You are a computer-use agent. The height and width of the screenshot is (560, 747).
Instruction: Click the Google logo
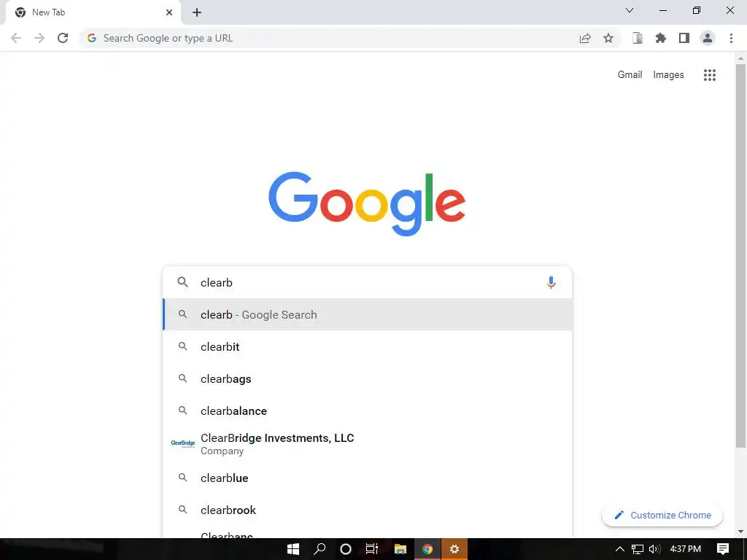pyautogui.click(x=367, y=204)
